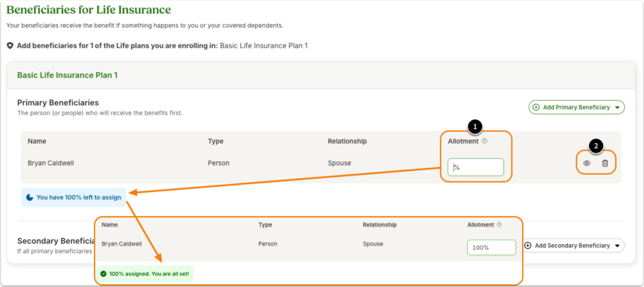Click the Allotment help question-mark icon
Viewport: 644px width, 287px height.
pyautogui.click(x=484, y=141)
